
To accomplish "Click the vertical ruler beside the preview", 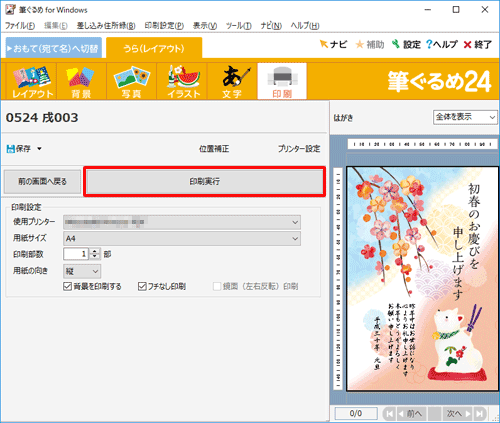I will (x=338, y=278).
